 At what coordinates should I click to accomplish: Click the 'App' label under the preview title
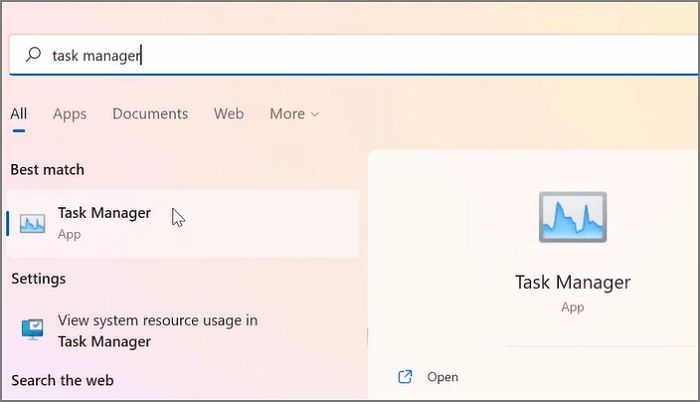[573, 307]
